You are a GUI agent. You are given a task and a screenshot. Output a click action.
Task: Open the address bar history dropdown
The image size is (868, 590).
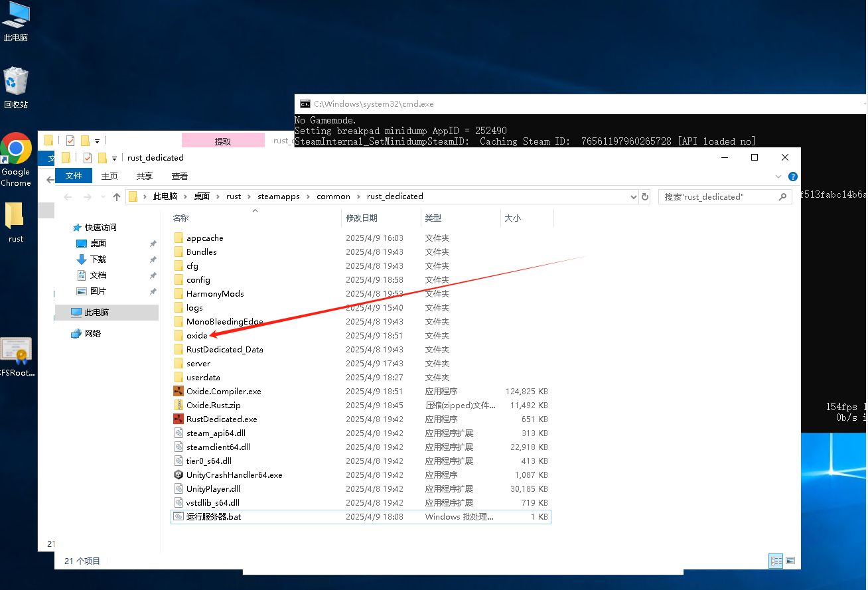633,196
